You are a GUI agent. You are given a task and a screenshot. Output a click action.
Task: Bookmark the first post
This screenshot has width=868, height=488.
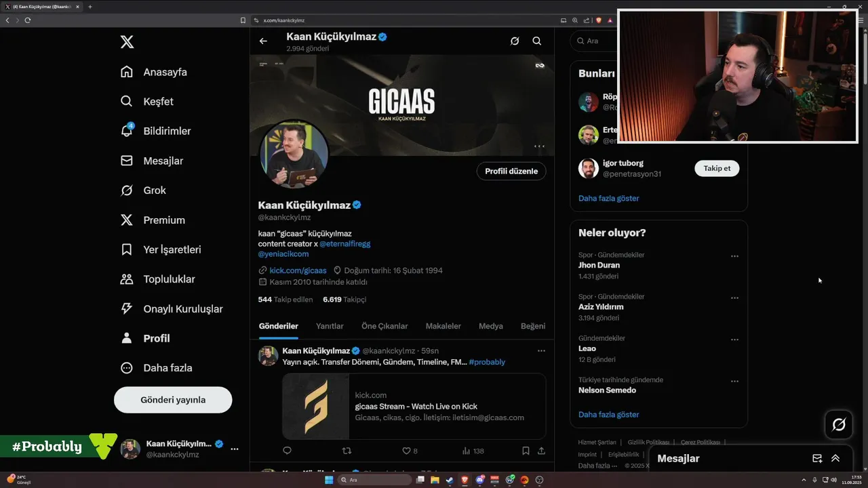click(526, 451)
